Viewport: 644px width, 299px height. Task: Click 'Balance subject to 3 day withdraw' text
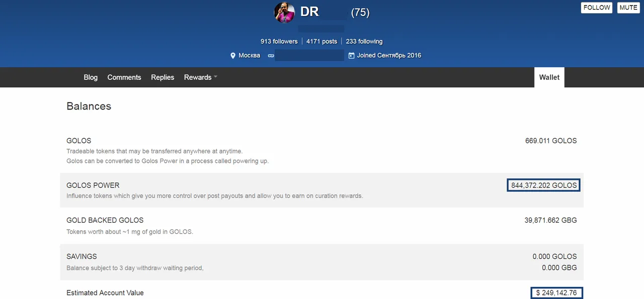tap(135, 268)
